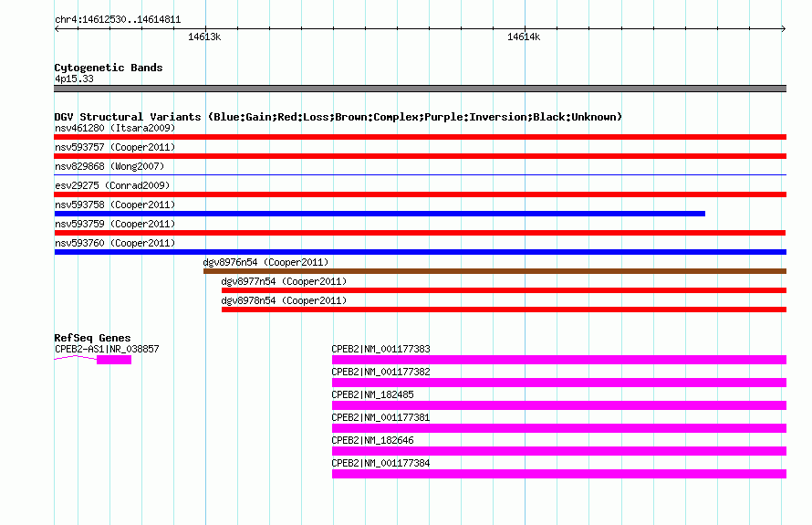The height and width of the screenshot is (525, 812).
Task: Click the red bar under esv29275
Action: point(420,194)
